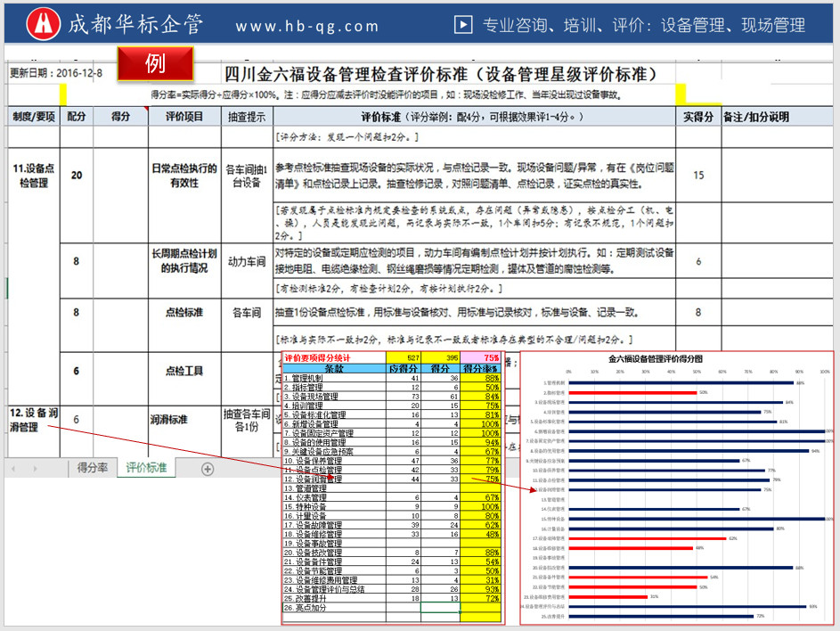Click the 实得分 cell showing 15
This screenshot has height=631, width=840.
point(697,175)
